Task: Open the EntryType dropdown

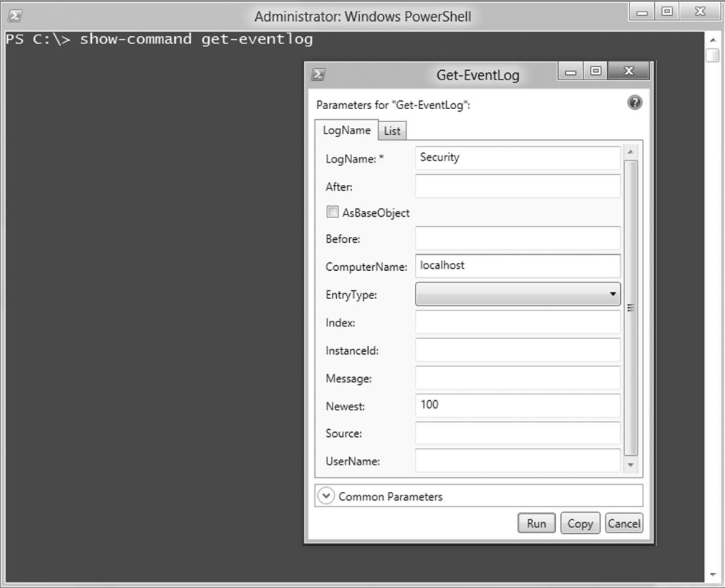Action: click(518, 294)
